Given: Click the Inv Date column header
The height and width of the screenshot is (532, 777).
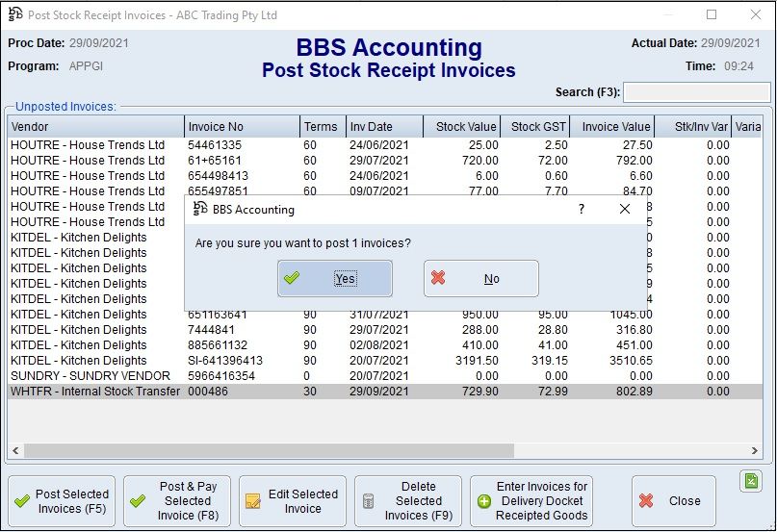Looking at the screenshot, I should click(x=383, y=127).
